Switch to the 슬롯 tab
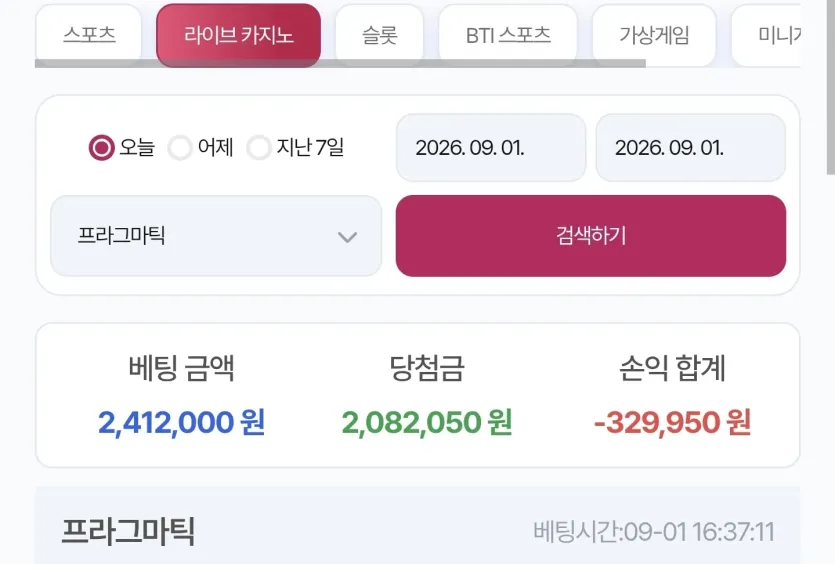 pyautogui.click(x=380, y=35)
